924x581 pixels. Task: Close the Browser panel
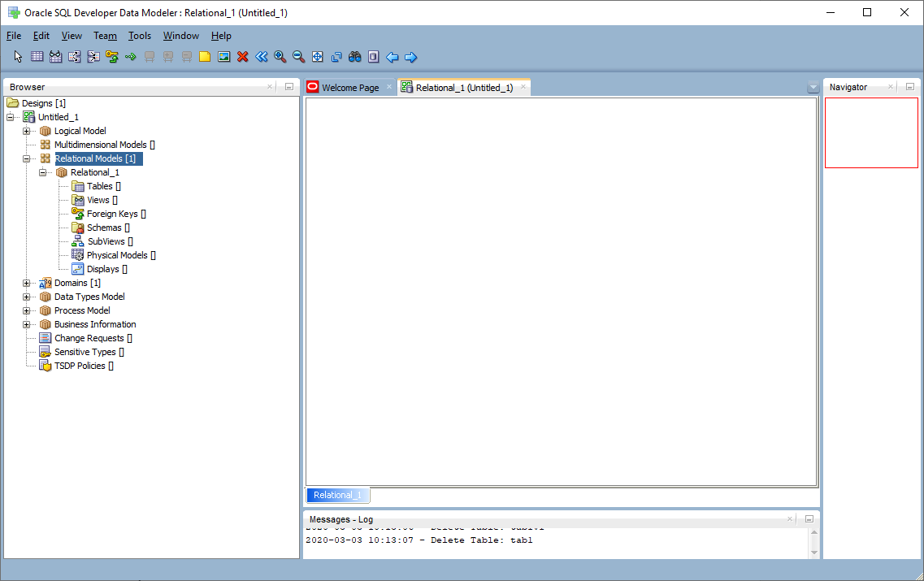[270, 87]
